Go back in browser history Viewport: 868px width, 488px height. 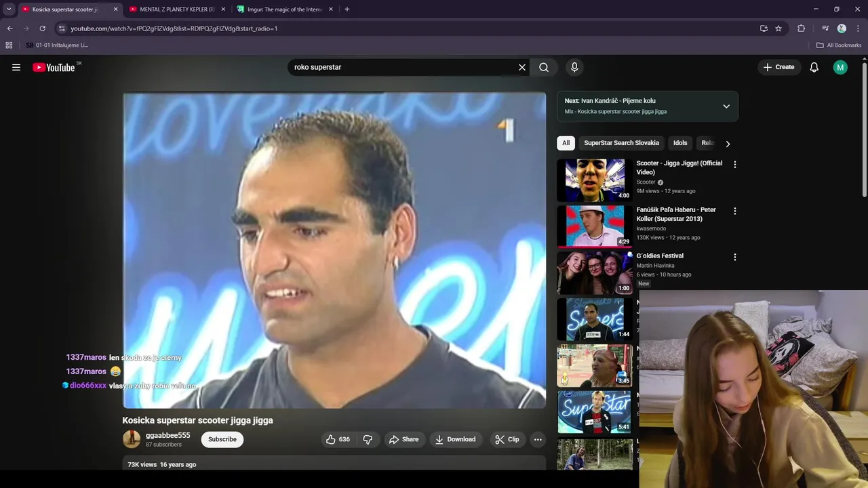pyautogui.click(x=9, y=28)
